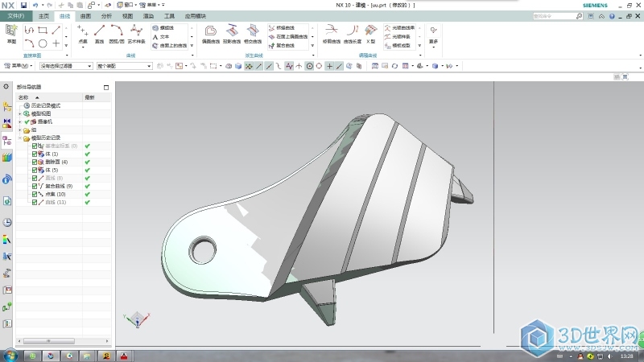Uncheck the 复合曲线 (9) feature checkbox
The width and height of the screenshot is (644, 362).
tap(35, 186)
